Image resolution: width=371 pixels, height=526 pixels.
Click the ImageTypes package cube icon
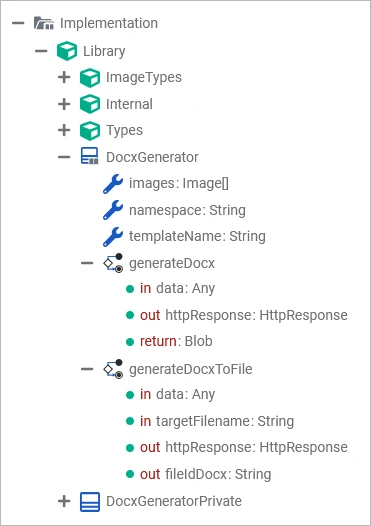coord(90,77)
